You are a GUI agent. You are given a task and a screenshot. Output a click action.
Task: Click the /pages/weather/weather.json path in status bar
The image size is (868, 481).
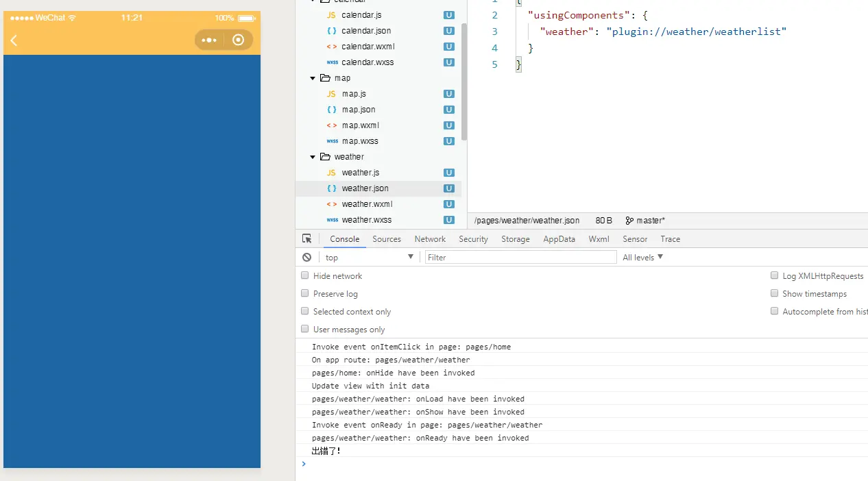[527, 221]
